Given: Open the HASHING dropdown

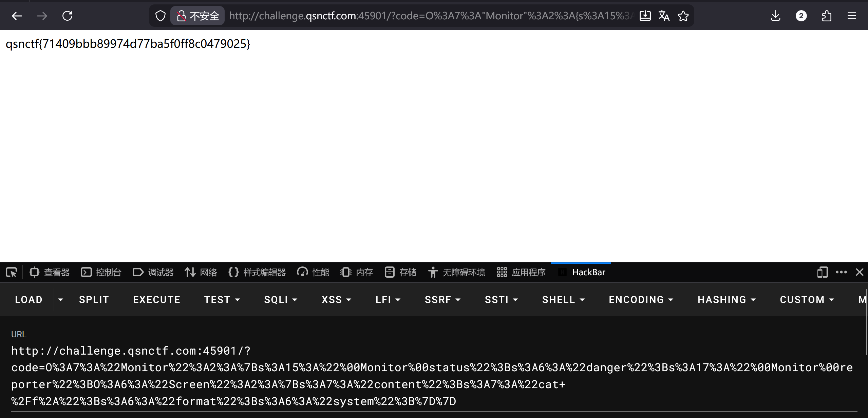Looking at the screenshot, I should tap(727, 300).
